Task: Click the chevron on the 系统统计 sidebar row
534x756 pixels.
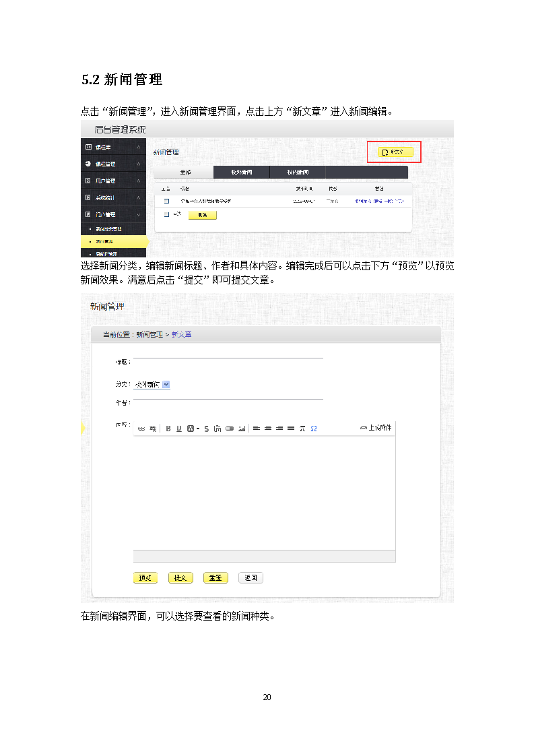Action: tap(138, 197)
